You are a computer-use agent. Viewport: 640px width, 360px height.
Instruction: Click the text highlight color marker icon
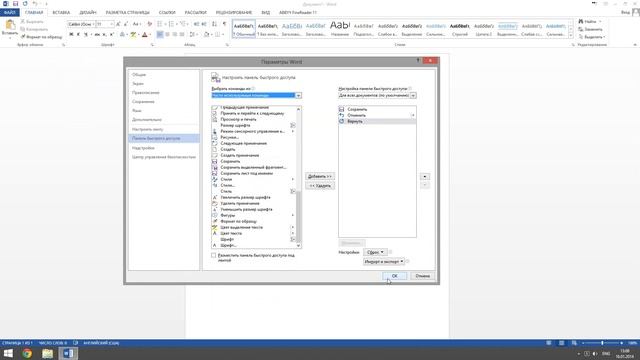tap(133, 35)
